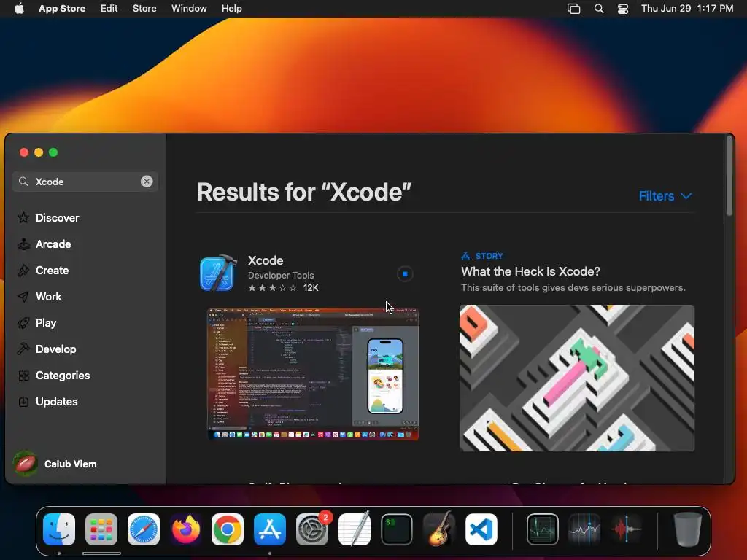Open the Help menu
The width and height of the screenshot is (747, 560).
pos(231,8)
